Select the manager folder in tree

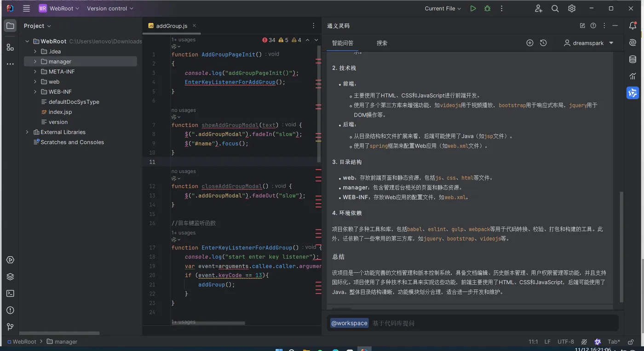80,62
